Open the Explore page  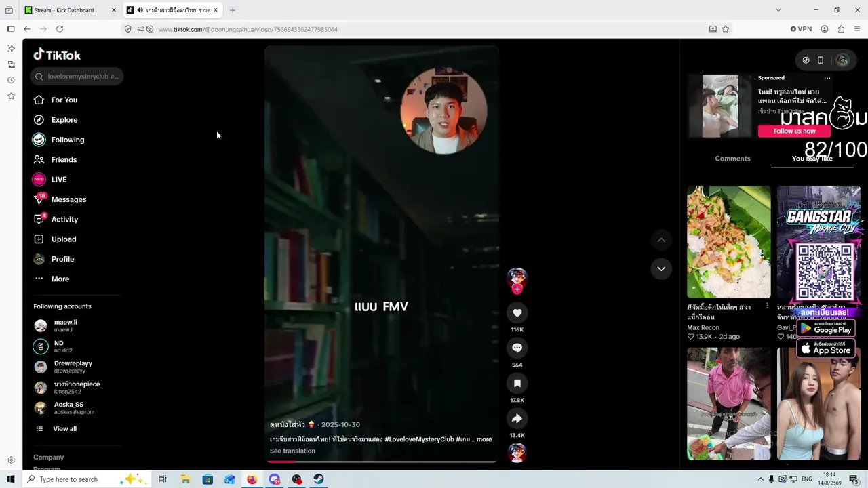[x=64, y=120]
